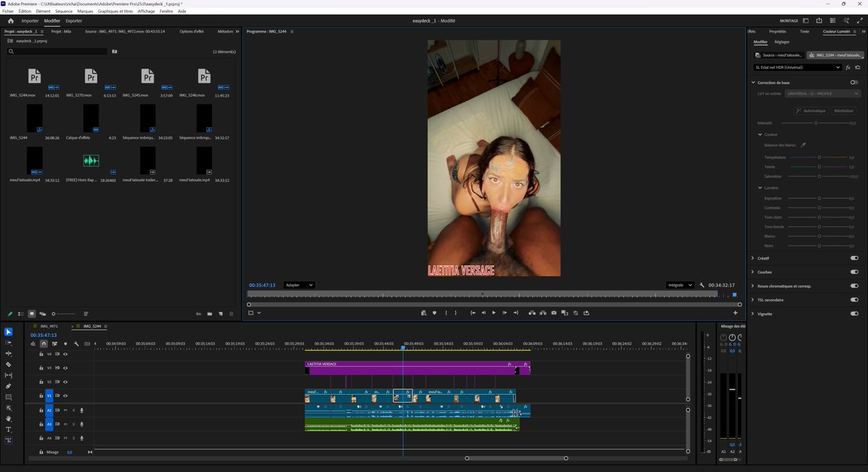Click the quick export share icon
This screenshot has height=472, width=868.
(820, 21)
